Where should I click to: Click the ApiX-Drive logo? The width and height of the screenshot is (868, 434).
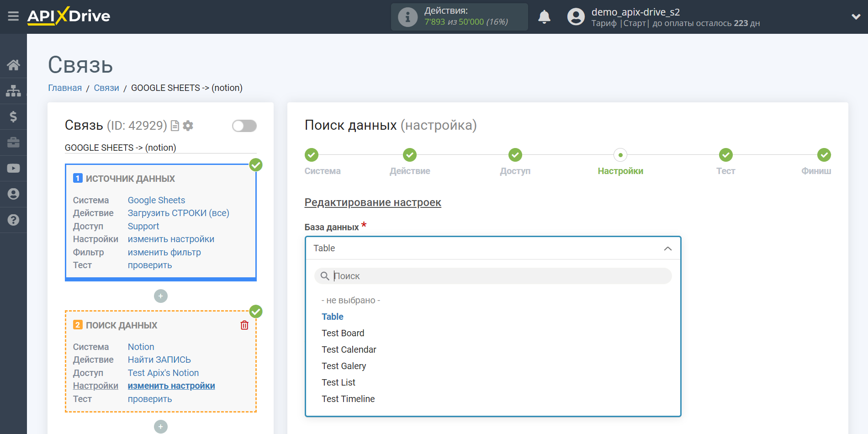pyautogui.click(x=69, y=16)
